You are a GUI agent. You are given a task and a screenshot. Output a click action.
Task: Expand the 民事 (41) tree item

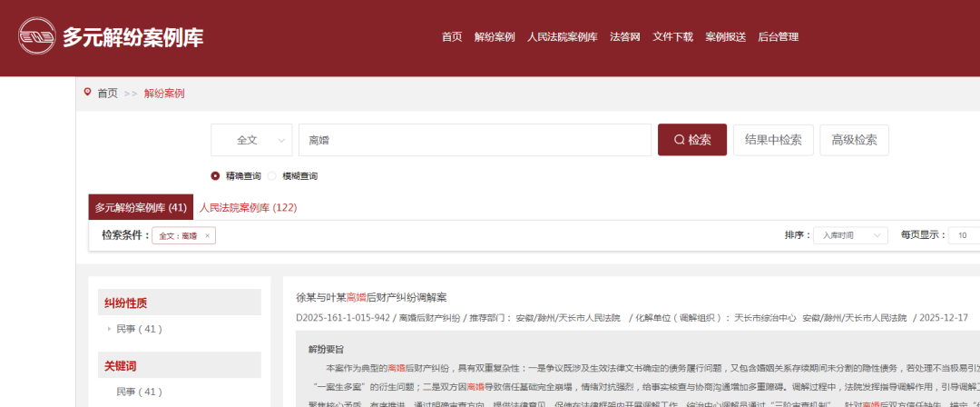coord(109,329)
